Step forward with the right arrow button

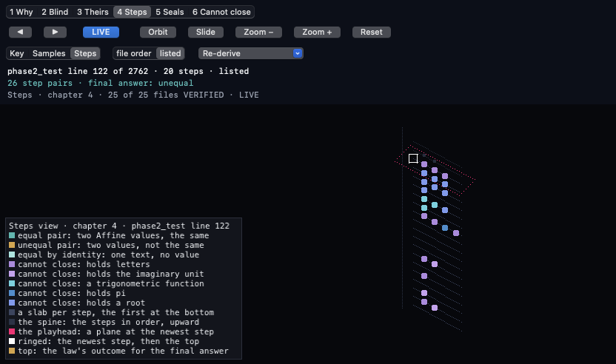point(55,33)
